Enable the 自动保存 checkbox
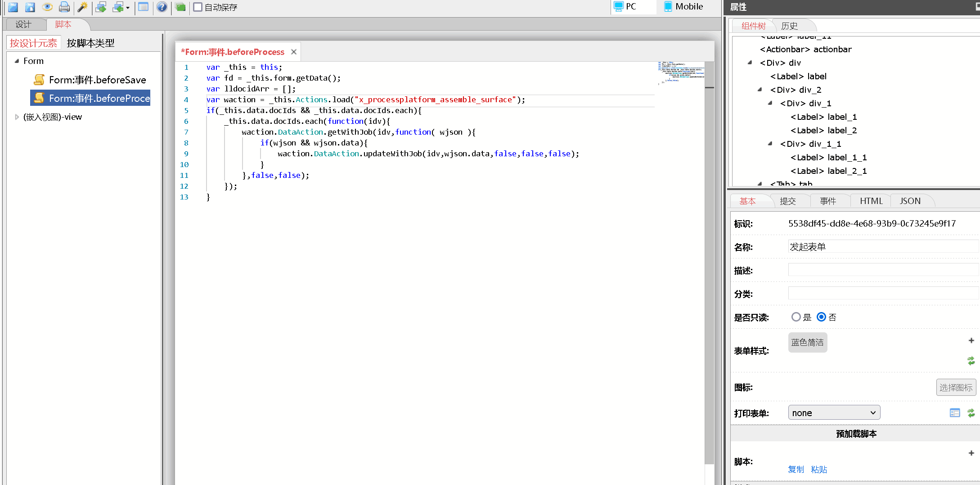This screenshot has width=980, height=485. tap(198, 7)
